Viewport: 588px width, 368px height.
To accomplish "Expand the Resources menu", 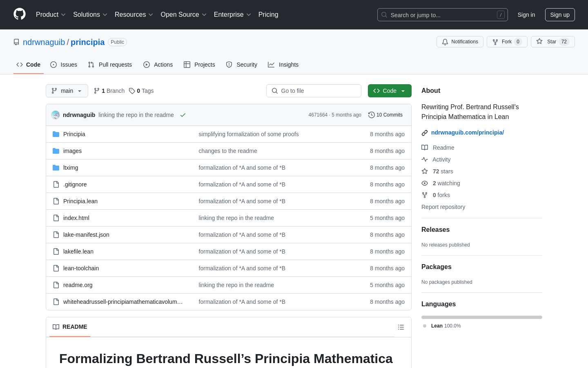I will tap(134, 15).
